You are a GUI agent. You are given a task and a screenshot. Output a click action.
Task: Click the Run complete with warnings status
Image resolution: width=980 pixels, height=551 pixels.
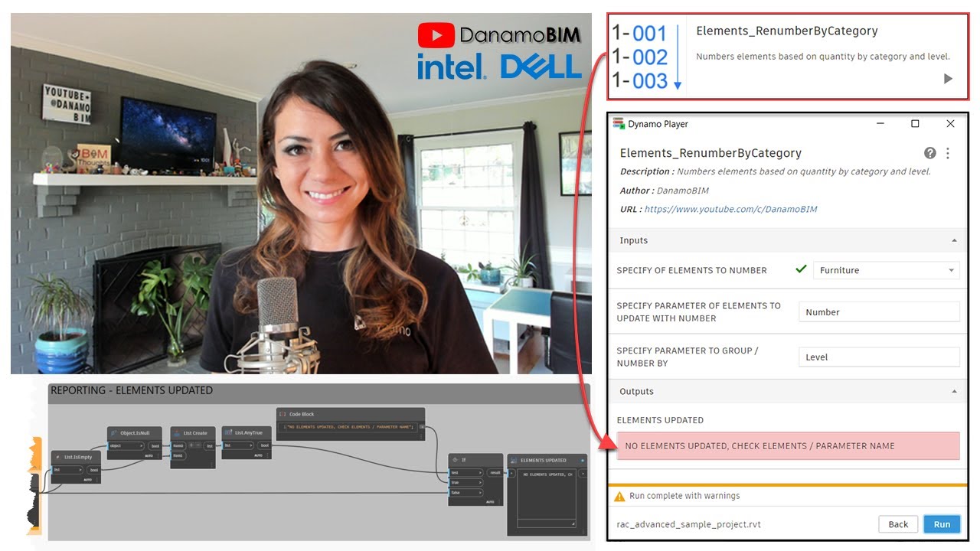684,496
